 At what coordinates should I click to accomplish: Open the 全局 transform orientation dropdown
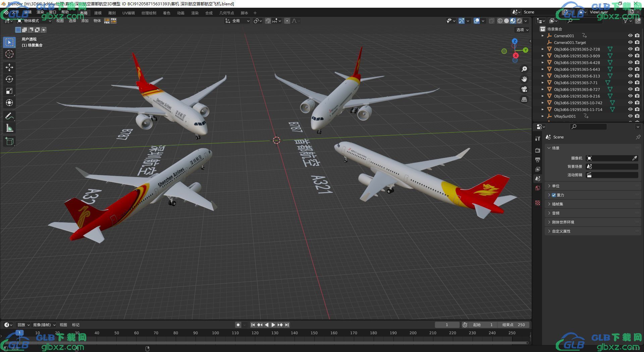tap(237, 21)
